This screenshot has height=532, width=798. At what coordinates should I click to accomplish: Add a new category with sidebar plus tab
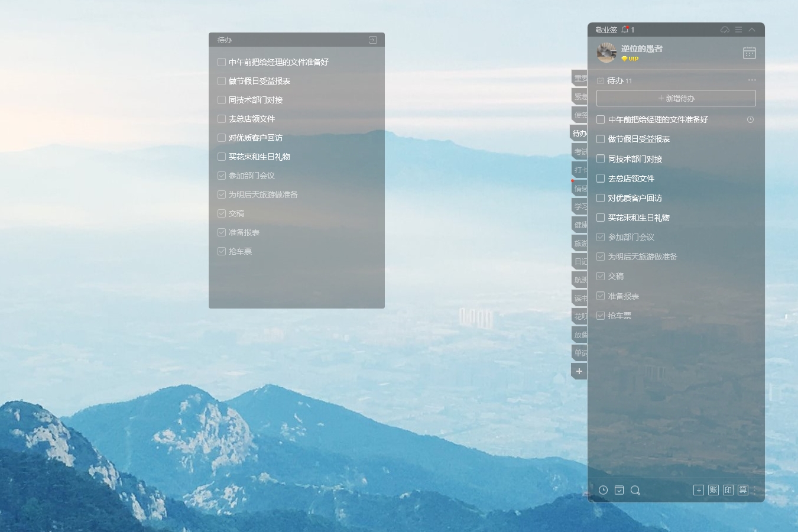(x=579, y=371)
